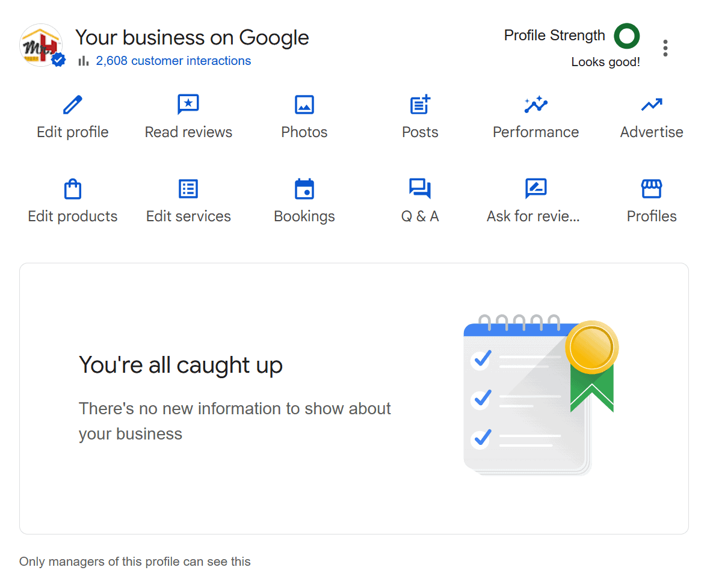The height and width of the screenshot is (588, 710).
Task: Click the business logo thumbnail
Action: 41,45
